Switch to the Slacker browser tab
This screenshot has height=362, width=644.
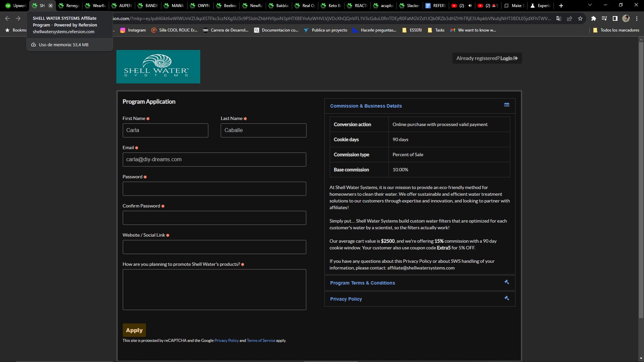point(410,6)
